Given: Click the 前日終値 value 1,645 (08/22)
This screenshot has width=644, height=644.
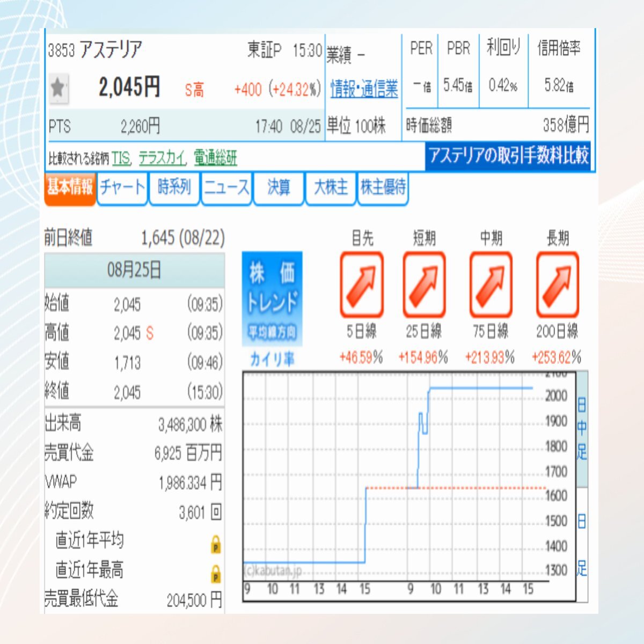Looking at the screenshot, I should coord(182,238).
